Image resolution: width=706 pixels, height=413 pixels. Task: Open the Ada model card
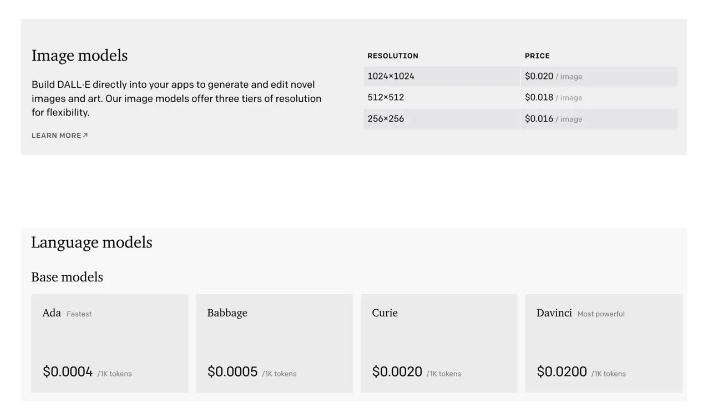tap(109, 343)
